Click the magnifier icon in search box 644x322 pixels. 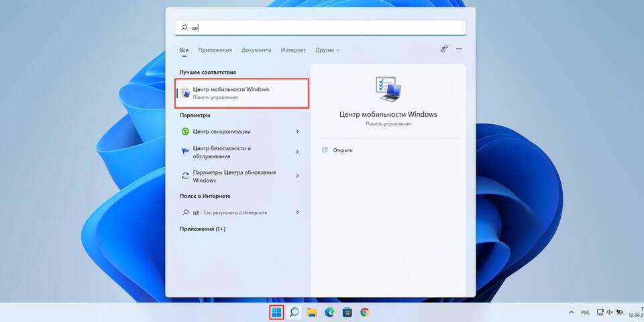pyautogui.click(x=184, y=28)
